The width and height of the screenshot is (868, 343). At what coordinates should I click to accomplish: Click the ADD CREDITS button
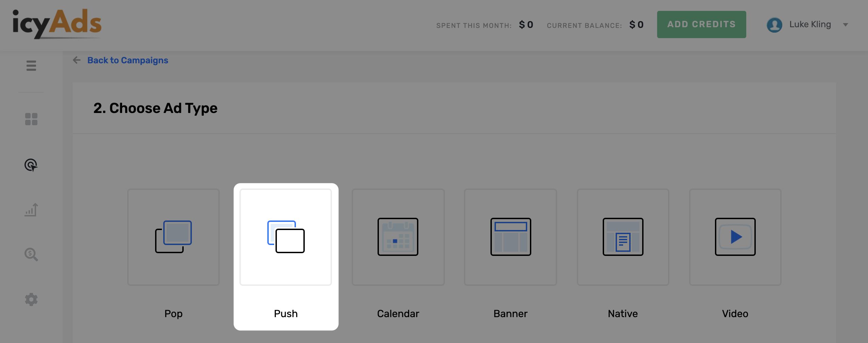(x=701, y=24)
